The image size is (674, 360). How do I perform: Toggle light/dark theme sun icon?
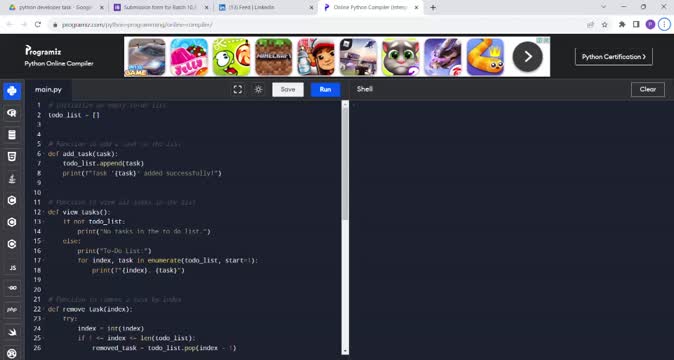[x=258, y=89]
